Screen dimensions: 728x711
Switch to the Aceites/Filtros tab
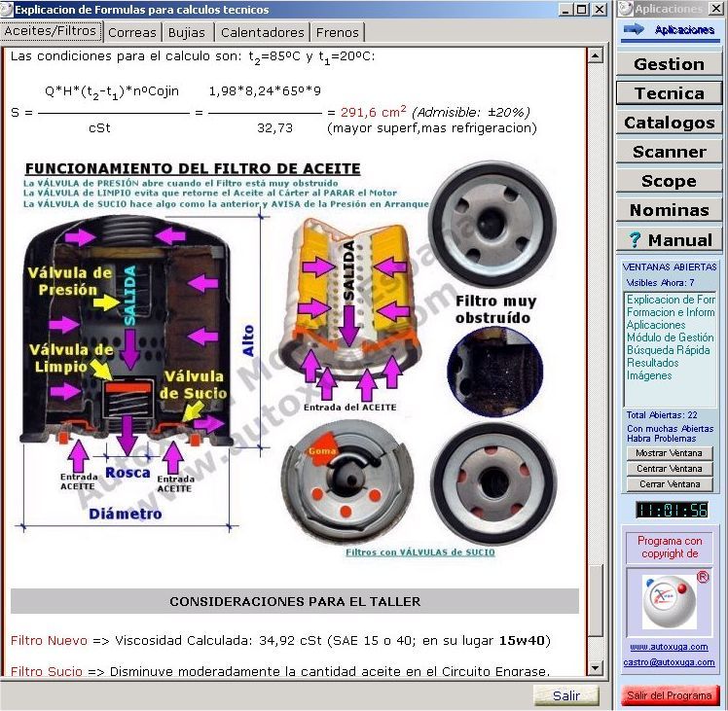click(51, 30)
